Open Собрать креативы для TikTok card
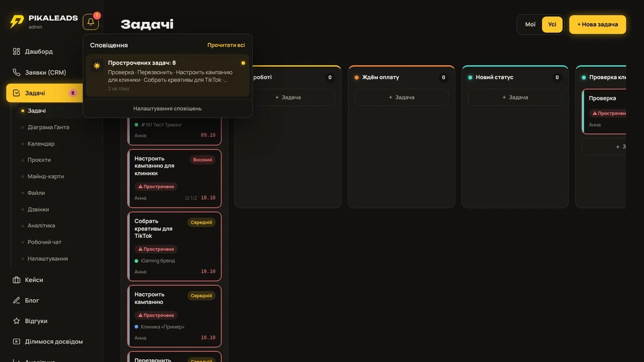The width and height of the screenshot is (644, 362). (174, 246)
